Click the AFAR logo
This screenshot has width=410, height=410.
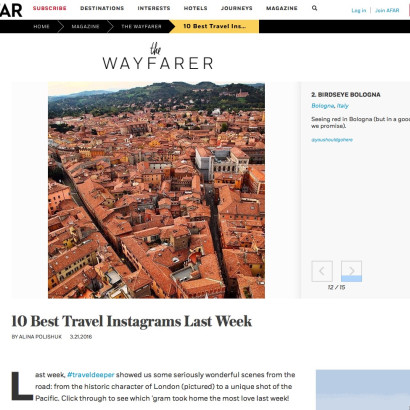point(11,9)
